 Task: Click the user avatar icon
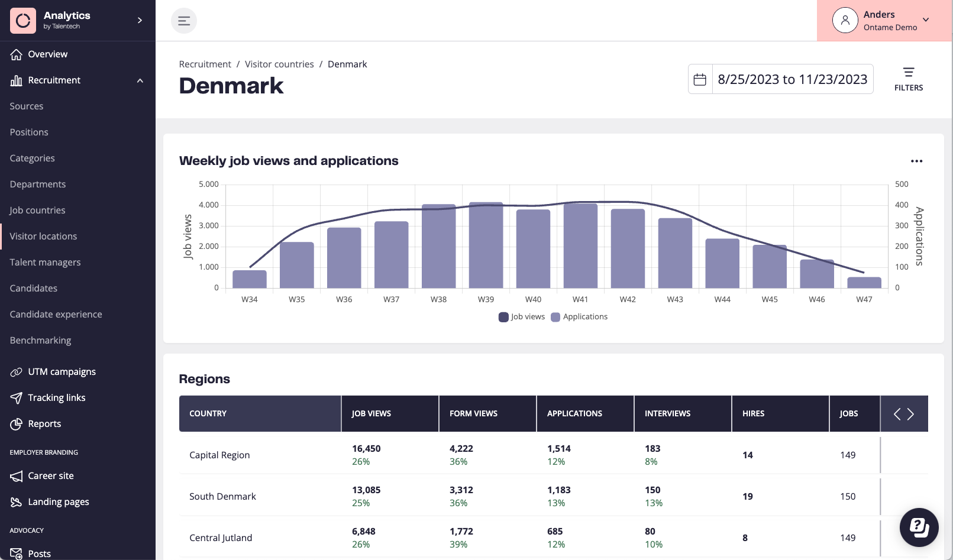coord(845,21)
